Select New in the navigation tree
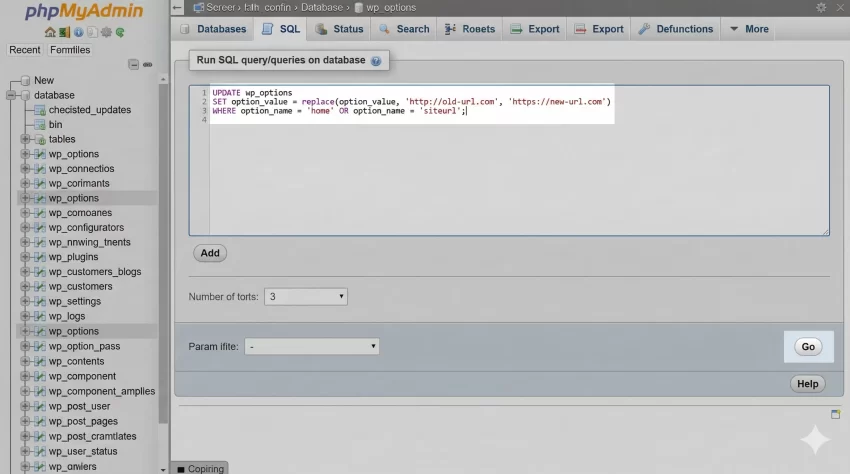This screenshot has height=474, width=850. pos(44,80)
